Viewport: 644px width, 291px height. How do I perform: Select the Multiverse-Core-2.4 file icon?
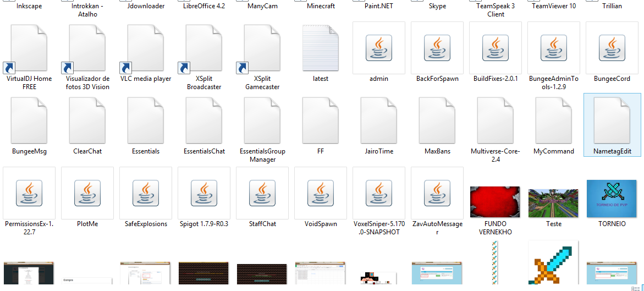point(496,120)
